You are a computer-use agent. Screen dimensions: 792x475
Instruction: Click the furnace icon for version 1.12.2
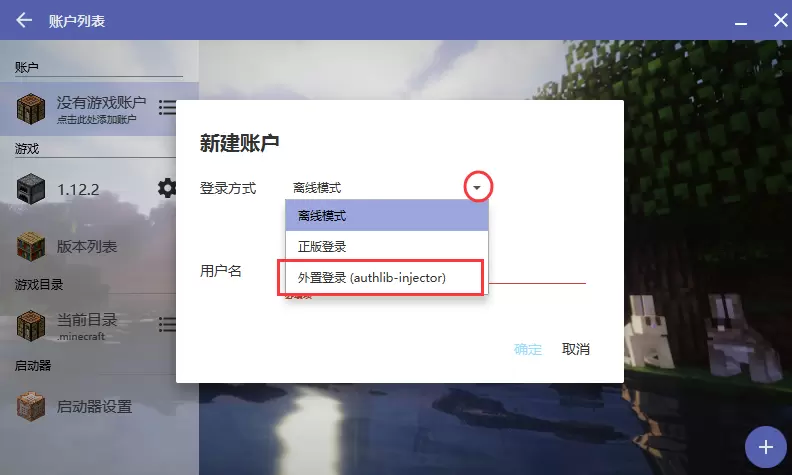tap(31, 189)
